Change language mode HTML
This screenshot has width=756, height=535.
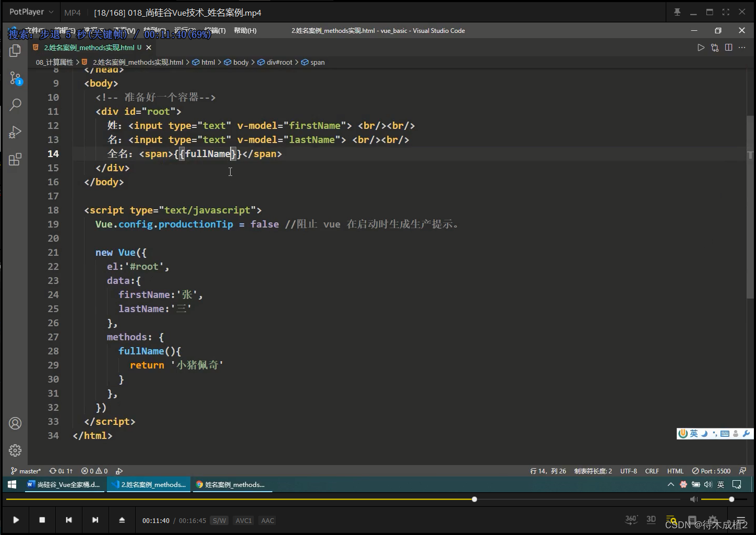point(675,471)
